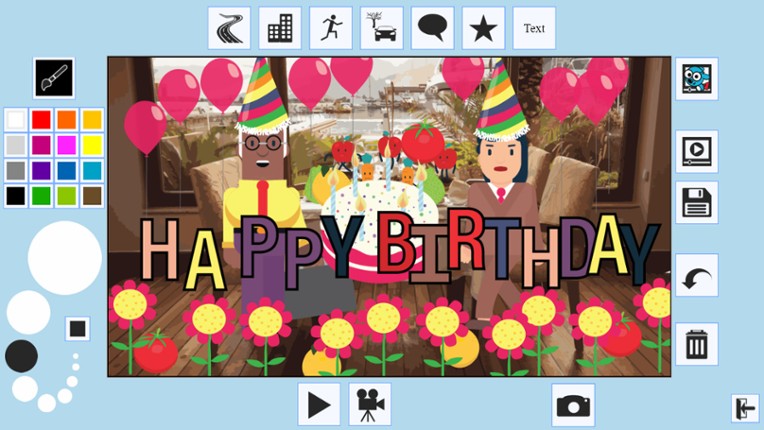Open the road backgrounds category

(229, 28)
